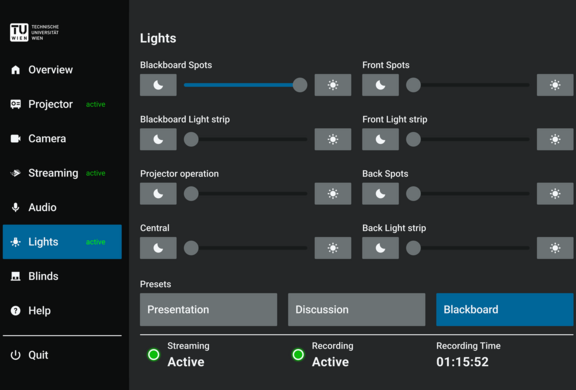576x390 pixels.
Task: Brighten Blackboard Light strip fully (sun)
Action: click(x=332, y=139)
